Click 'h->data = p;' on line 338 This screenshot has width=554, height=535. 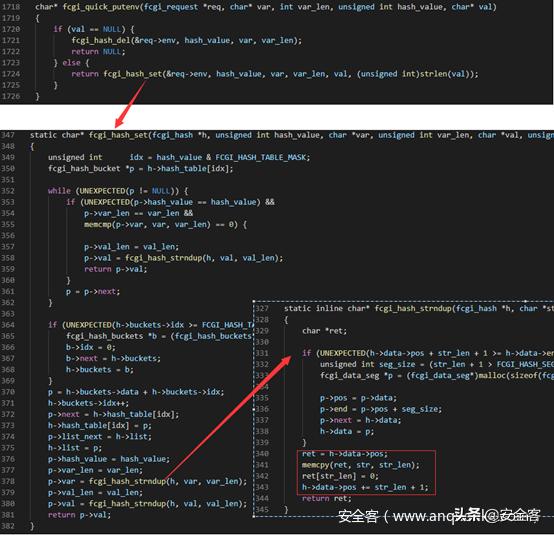(x=347, y=432)
